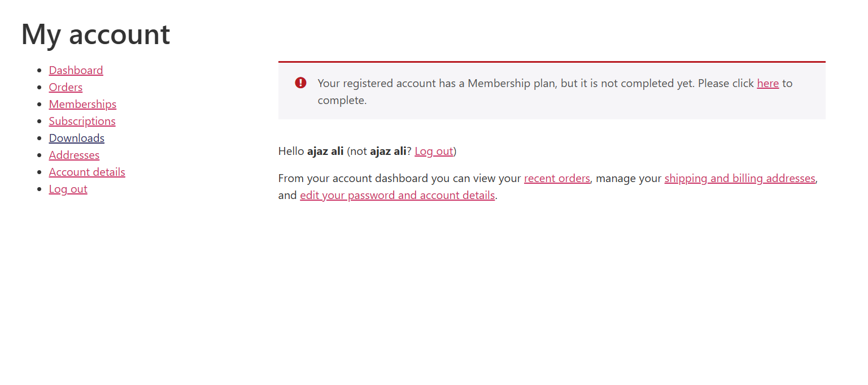Click Log out beside the greeting

point(434,151)
